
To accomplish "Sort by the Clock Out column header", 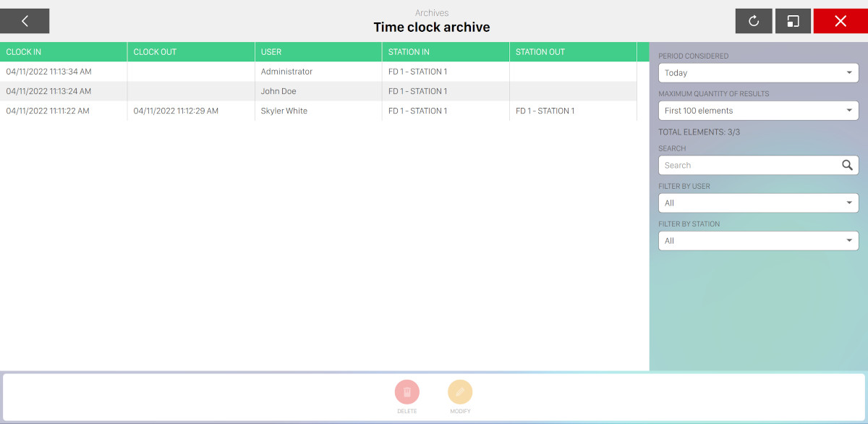I will point(191,52).
